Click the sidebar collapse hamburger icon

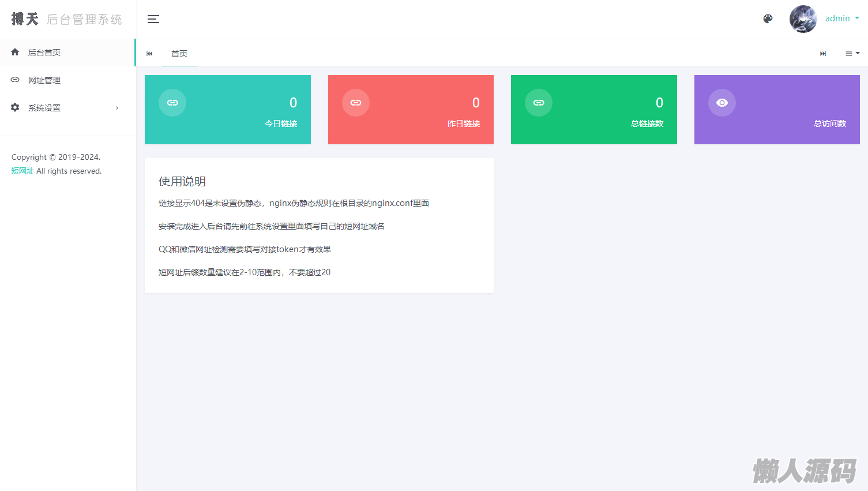(153, 19)
